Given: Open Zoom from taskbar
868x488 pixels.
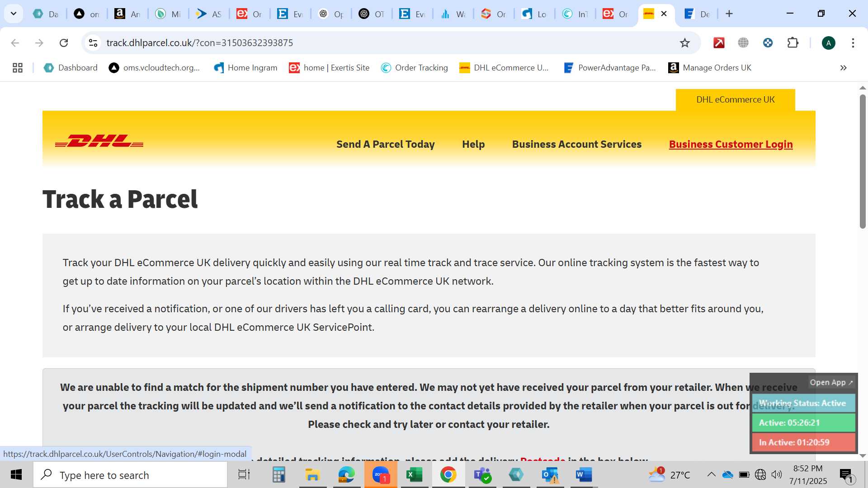Looking at the screenshot, I should 381,475.
